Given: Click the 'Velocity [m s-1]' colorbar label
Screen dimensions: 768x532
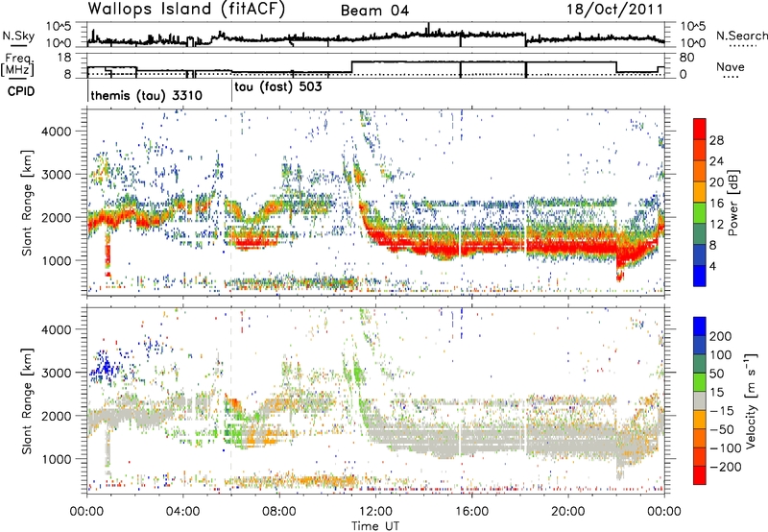Looking at the screenshot, I should [751, 400].
